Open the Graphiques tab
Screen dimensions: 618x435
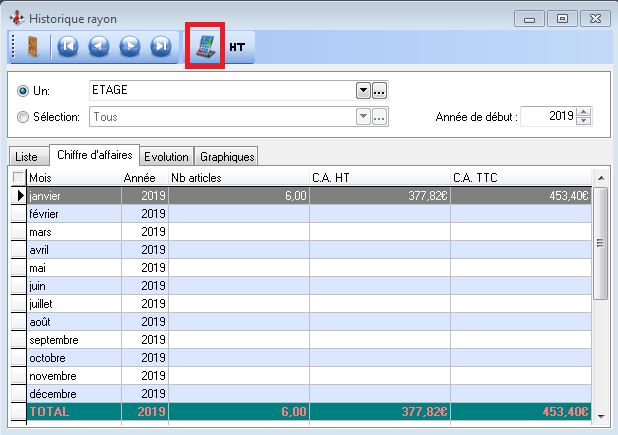click(226, 157)
